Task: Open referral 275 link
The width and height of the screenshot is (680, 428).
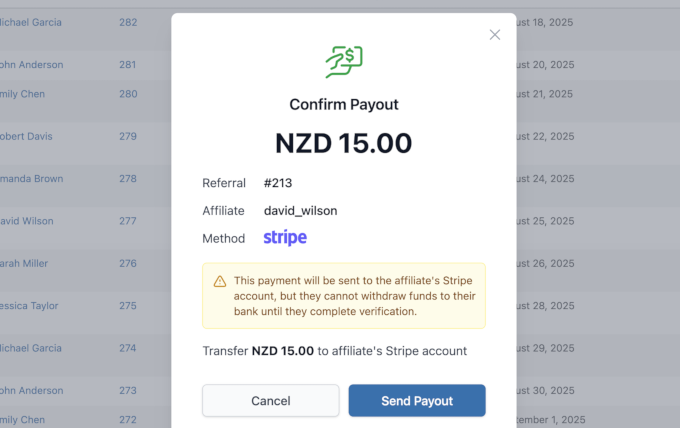Action: (x=128, y=306)
